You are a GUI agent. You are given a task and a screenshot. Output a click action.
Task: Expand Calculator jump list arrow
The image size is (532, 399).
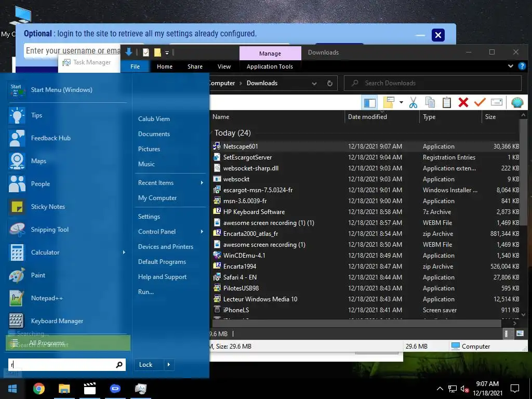[x=124, y=252]
